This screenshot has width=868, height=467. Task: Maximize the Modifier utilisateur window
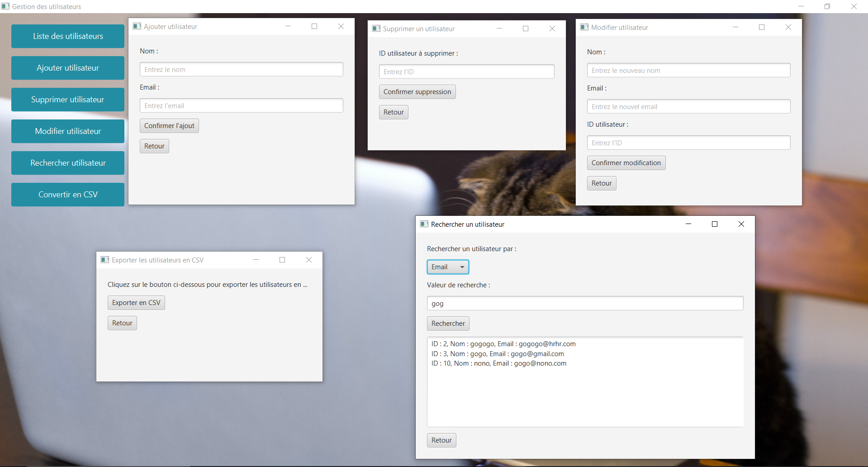click(762, 27)
